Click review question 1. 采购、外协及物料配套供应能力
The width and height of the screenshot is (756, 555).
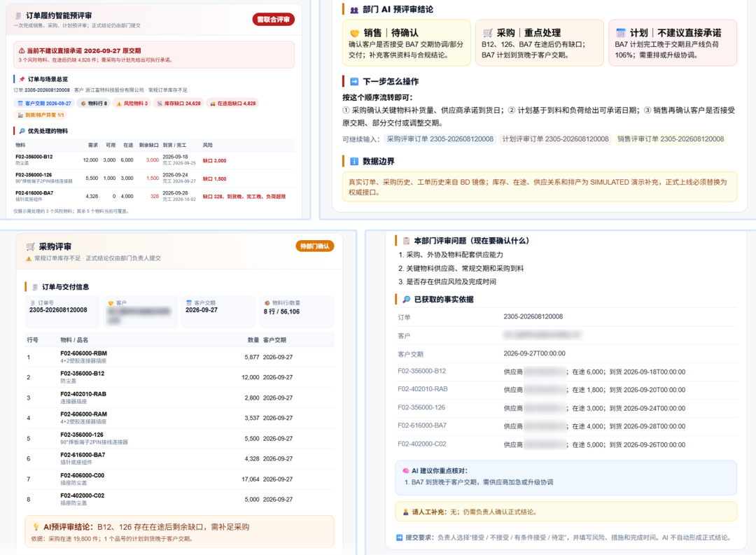tap(450, 255)
